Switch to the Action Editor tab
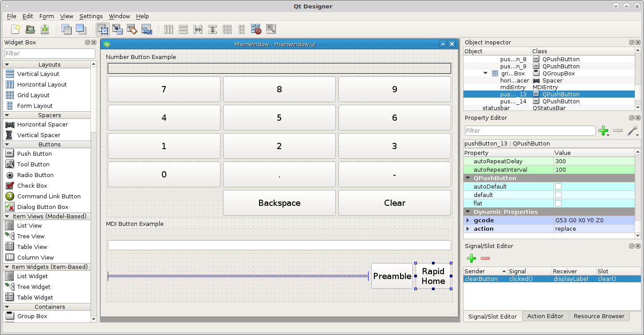Viewport: 644px width, 335px height. (x=545, y=316)
